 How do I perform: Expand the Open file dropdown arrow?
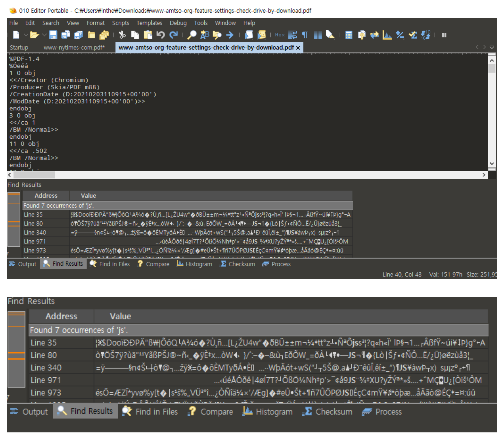pos(44,35)
